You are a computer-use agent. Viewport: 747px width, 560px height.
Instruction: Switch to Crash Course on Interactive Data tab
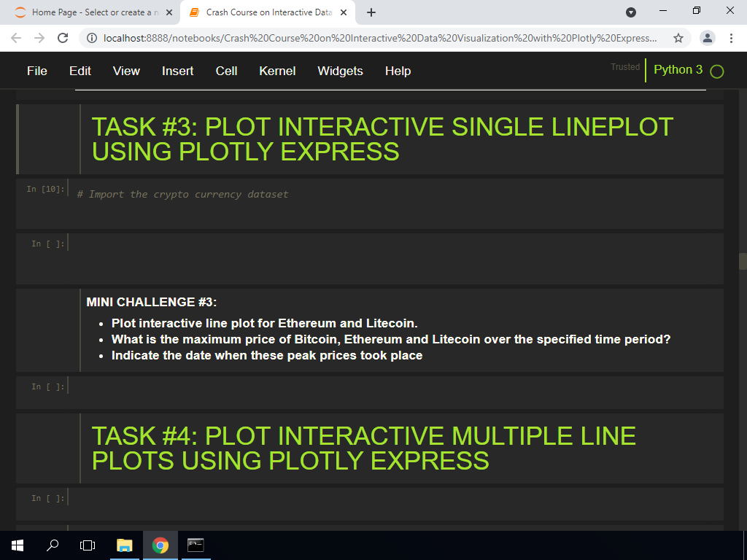coord(267,12)
